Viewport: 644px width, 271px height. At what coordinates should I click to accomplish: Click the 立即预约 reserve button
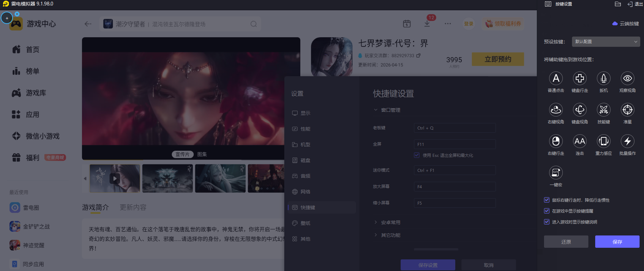(498, 59)
